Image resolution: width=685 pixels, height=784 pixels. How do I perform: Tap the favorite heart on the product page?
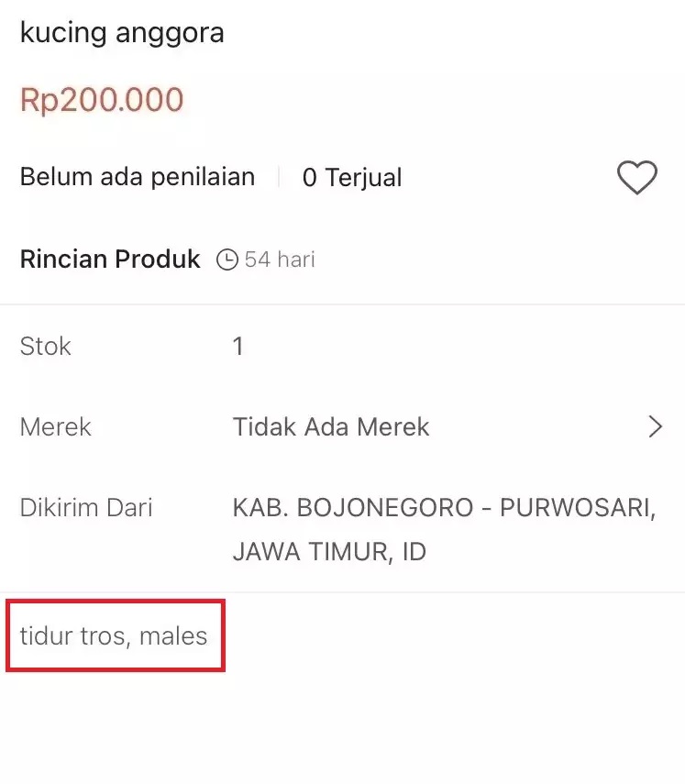coord(637,177)
